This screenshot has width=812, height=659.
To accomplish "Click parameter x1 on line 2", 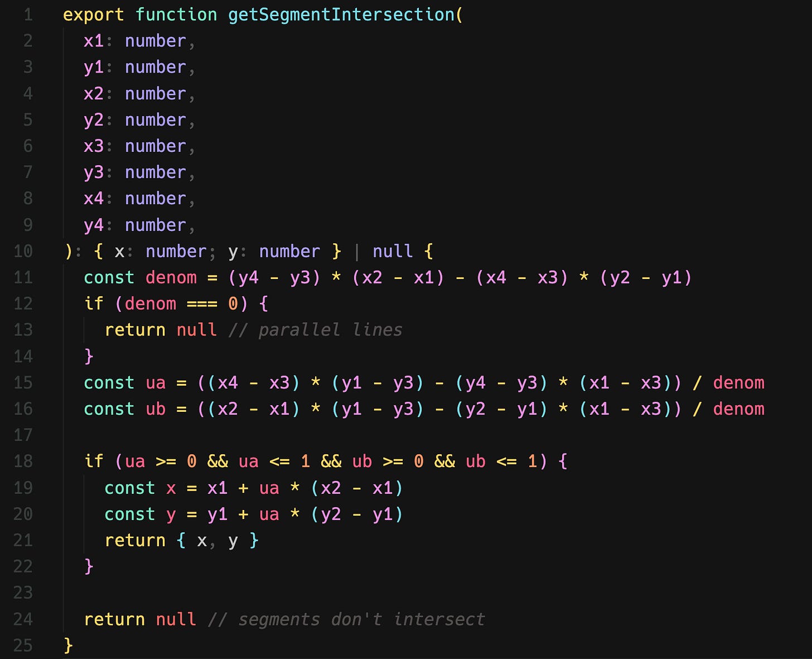I will 94,41.
